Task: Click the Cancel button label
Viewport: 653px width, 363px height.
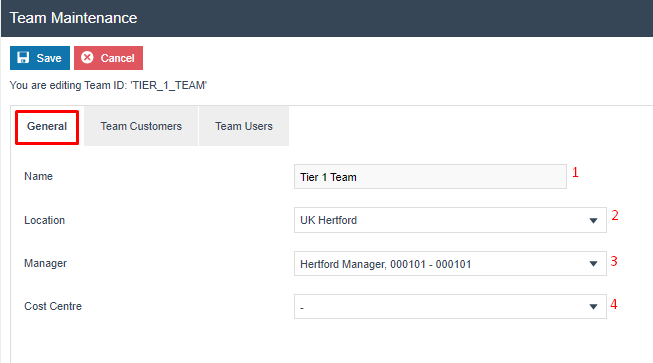Action: coord(117,58)
